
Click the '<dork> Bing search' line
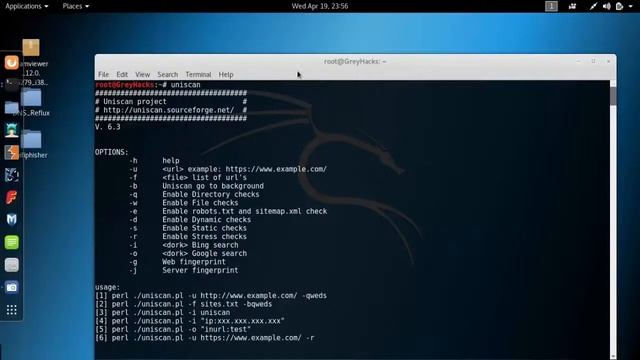pyautogui.click(x=200, y=245)
